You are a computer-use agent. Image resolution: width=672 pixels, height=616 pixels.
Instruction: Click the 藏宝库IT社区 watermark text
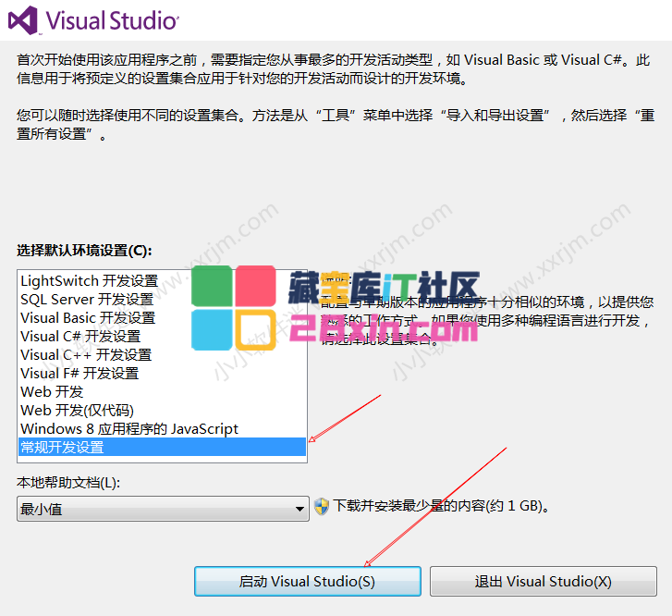click(385, 289)
